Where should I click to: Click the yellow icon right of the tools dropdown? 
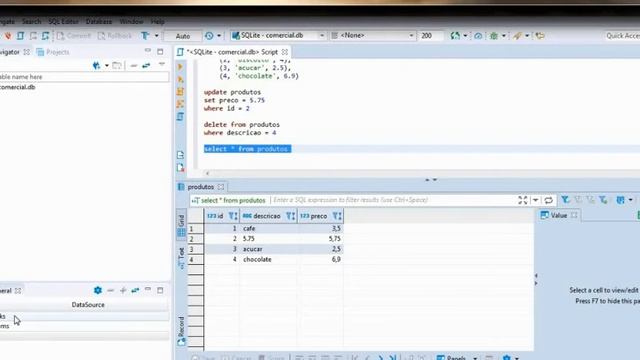[540, 36]
